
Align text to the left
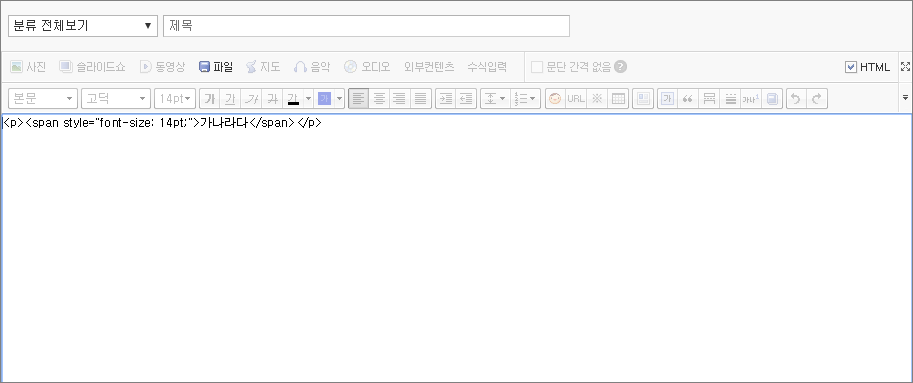click(359, 99)
